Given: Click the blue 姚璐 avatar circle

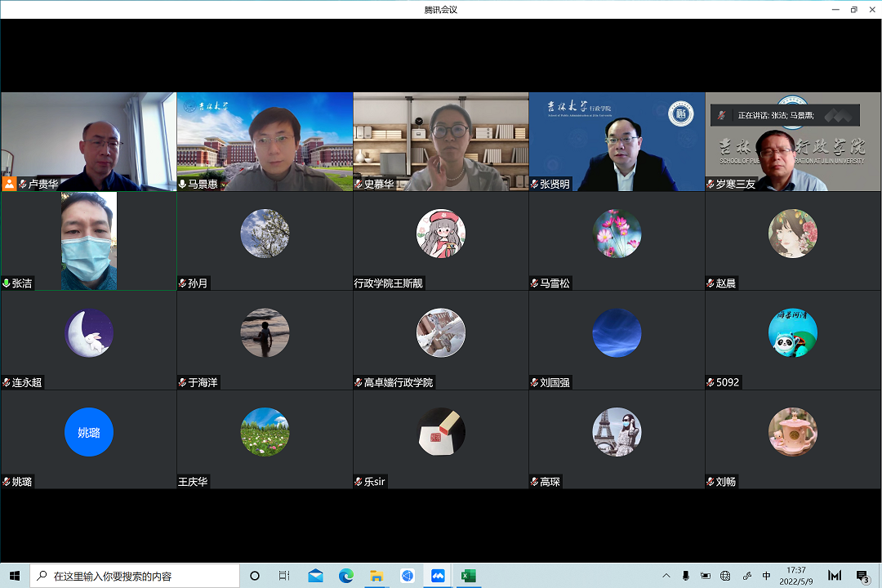Looking at the screenshot, I should click(88, 432).
